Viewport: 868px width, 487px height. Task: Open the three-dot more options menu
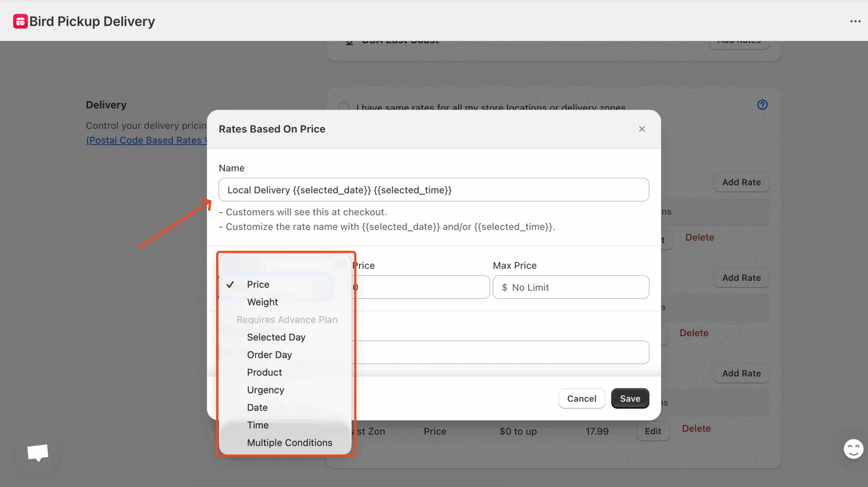coord(855,21)
